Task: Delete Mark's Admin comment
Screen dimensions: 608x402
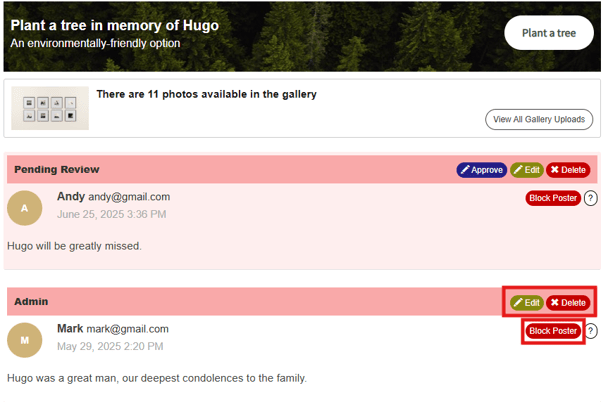Action: coord(568,302)
